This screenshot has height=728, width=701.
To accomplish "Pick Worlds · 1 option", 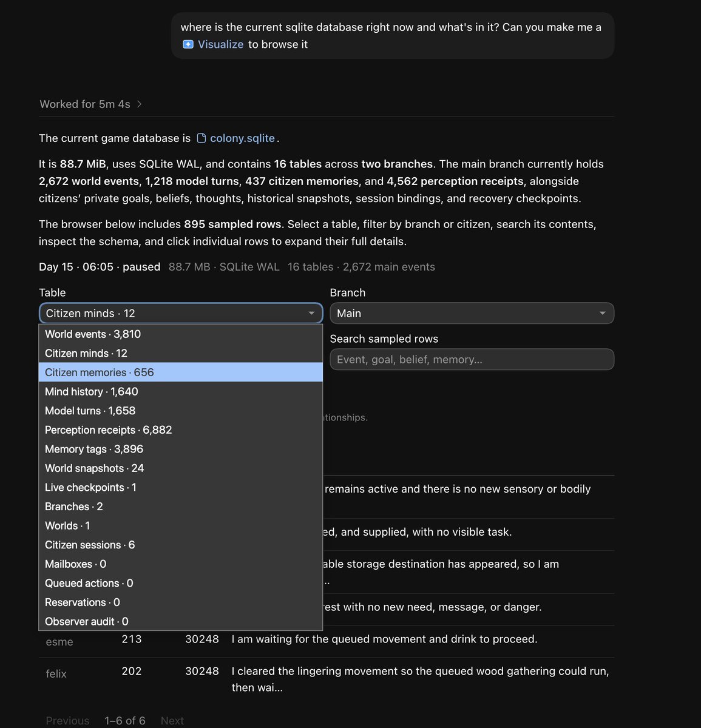I will click(181, 525).
